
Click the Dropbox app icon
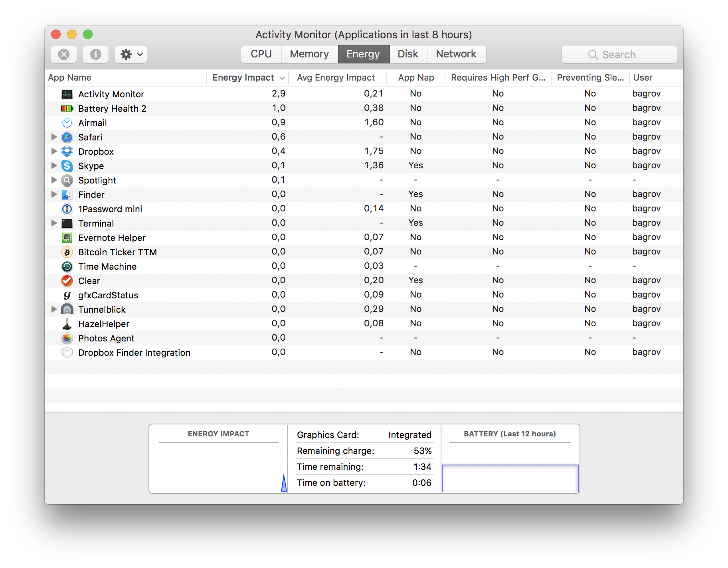click(x=67, y=152)
